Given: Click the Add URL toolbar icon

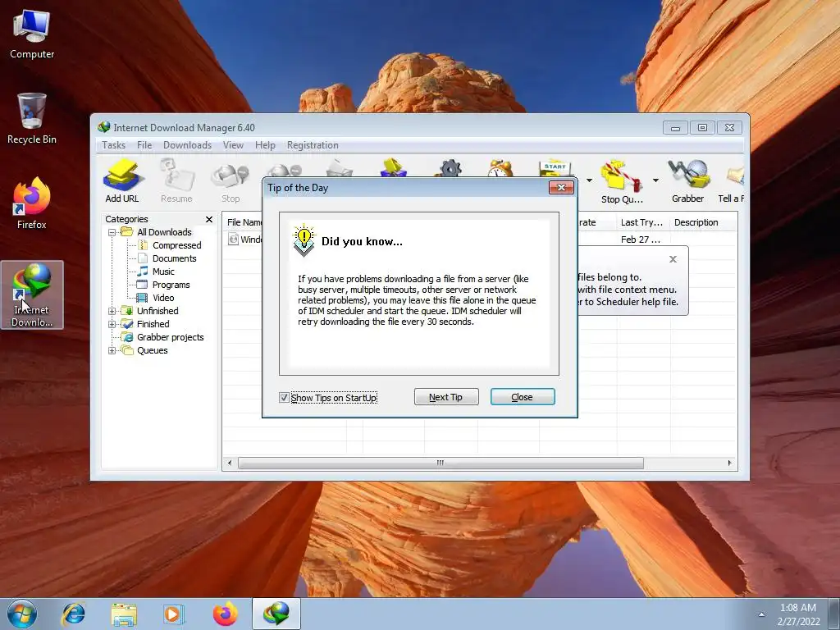Looking at the screenshot, I should click(122, 181).
